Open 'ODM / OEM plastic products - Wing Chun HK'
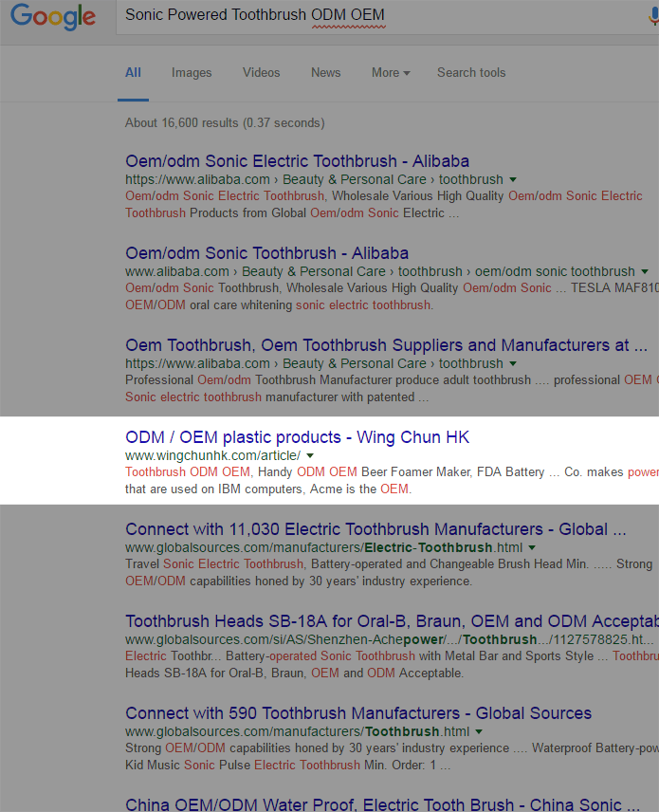The height and width of the screenshot is (812, 659). [x=297, y=437]
